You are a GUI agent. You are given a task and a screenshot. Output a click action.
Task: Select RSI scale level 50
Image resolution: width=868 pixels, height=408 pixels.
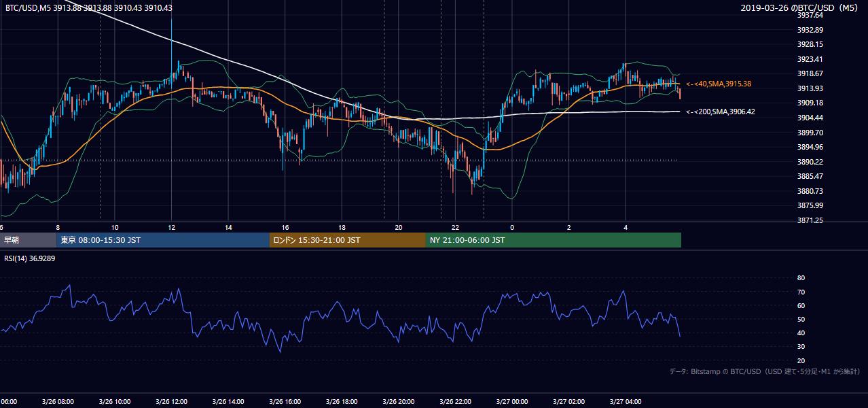pos(801,319)
